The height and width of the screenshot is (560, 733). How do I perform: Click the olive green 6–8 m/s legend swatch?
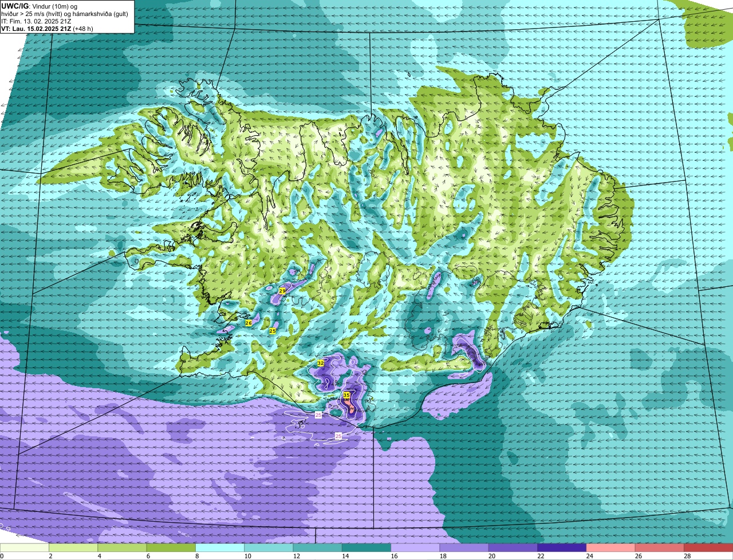point(171,547)
